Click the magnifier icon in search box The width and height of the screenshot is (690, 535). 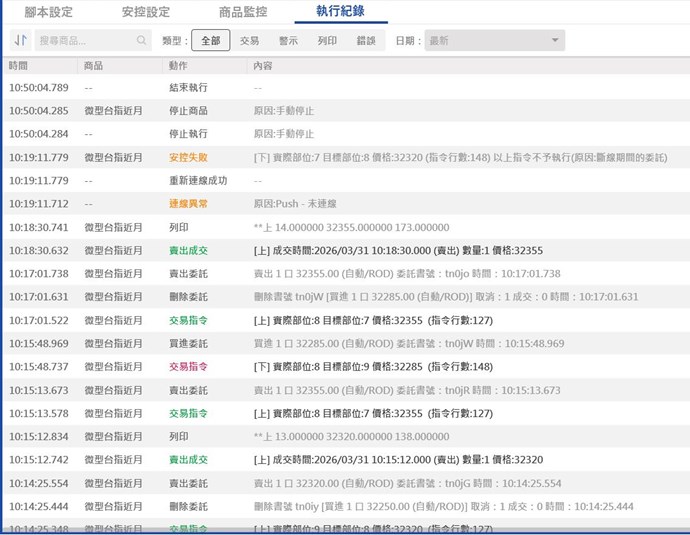(142, 41)
